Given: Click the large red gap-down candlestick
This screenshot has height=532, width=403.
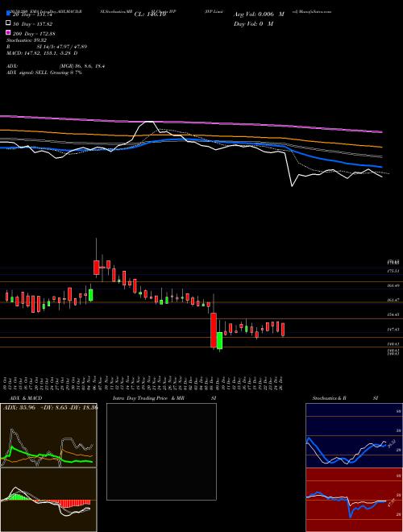Looking at the screenshot, I should coord(214,330).
